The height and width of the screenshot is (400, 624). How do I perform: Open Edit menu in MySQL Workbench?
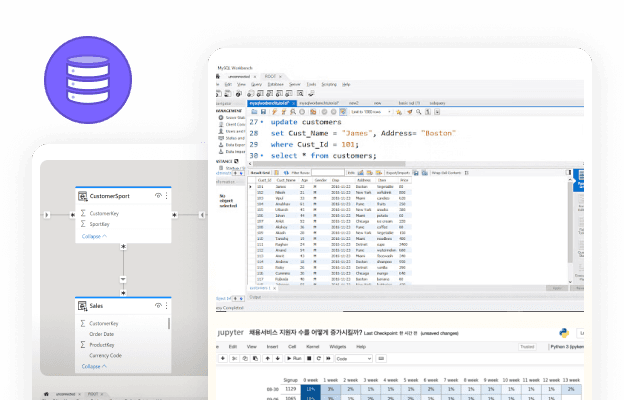tap(228, 84)
